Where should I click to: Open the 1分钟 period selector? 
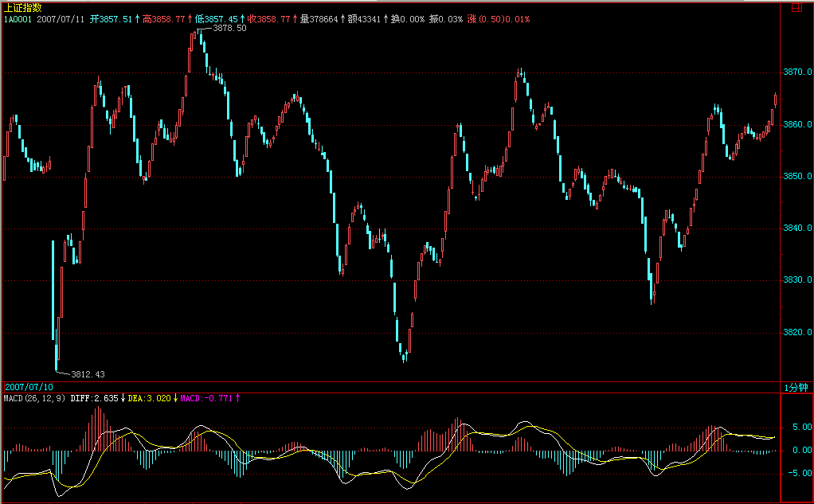(795, 387)
